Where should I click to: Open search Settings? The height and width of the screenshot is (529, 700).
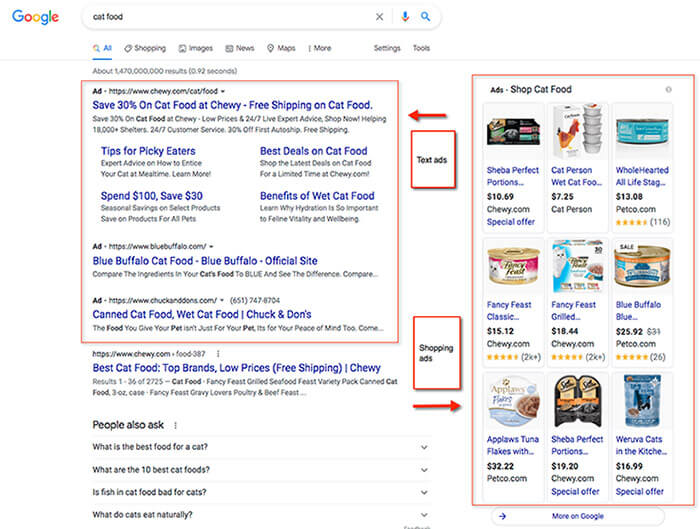[387, 48]
